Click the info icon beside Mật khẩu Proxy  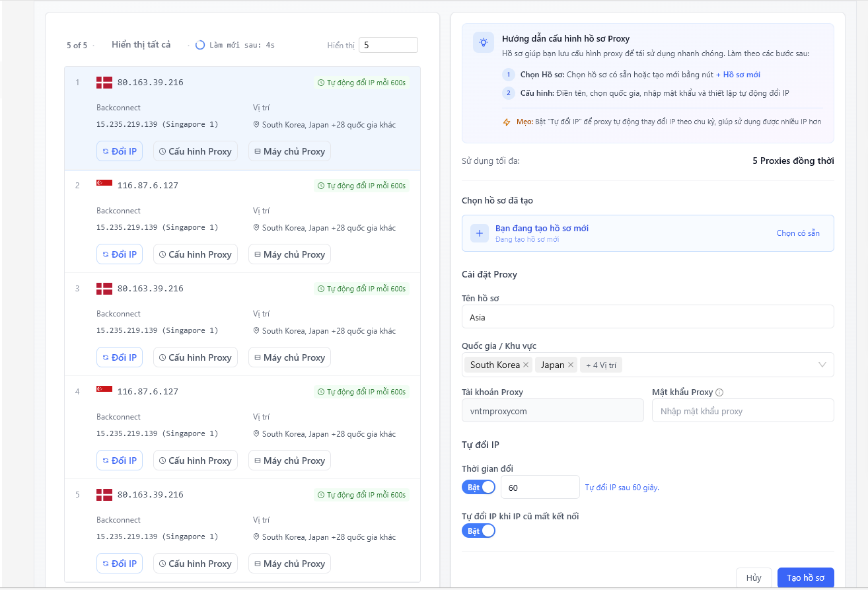(719, 392)
